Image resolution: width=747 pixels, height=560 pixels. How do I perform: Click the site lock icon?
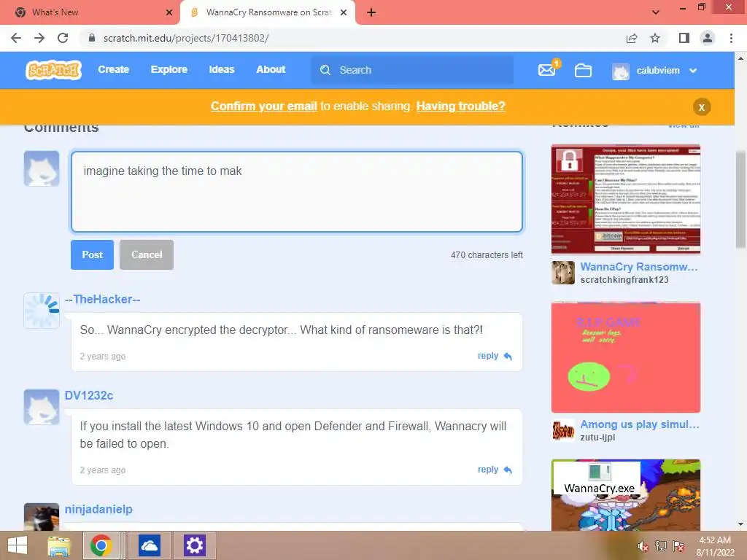click(x=92, y=38)
